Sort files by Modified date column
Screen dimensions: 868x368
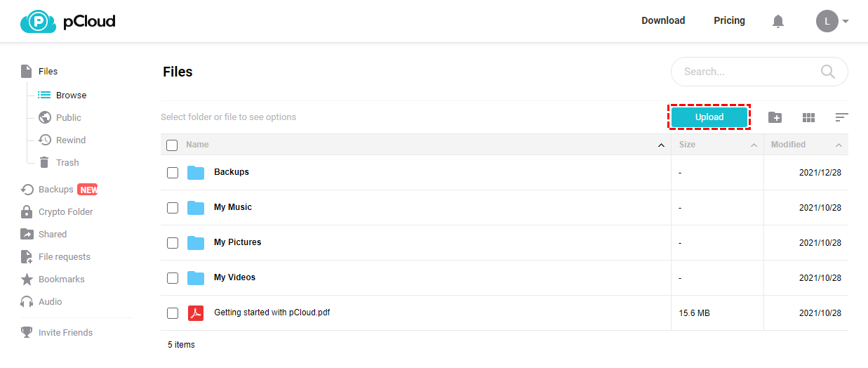coord(788,145)
